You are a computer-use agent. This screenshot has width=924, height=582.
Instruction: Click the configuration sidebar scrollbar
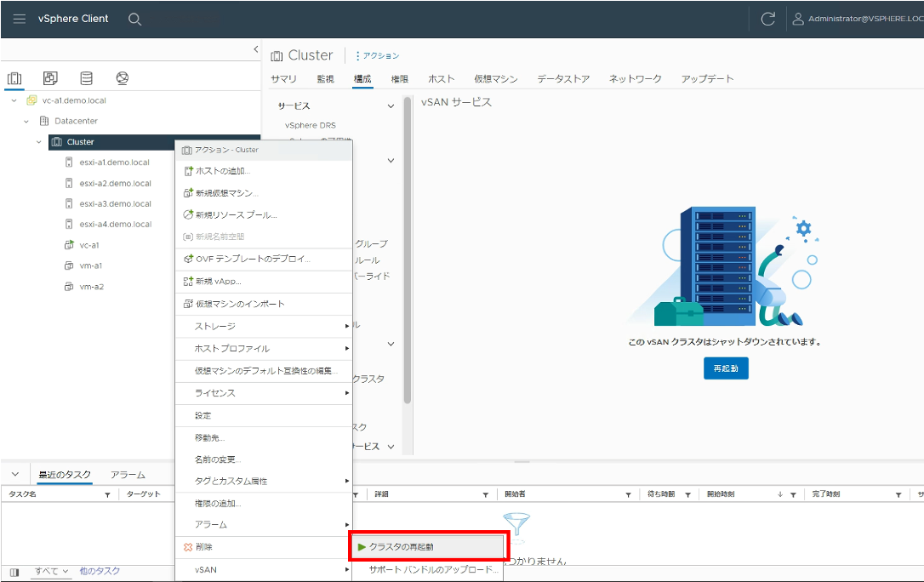click(x=408, y=250)
